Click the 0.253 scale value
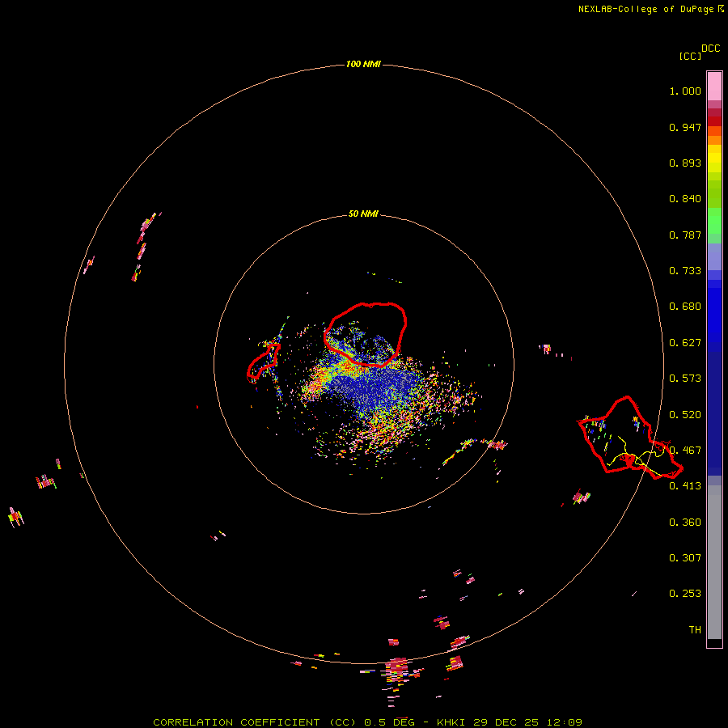This screenshot has height=728, width=728. 685,594
